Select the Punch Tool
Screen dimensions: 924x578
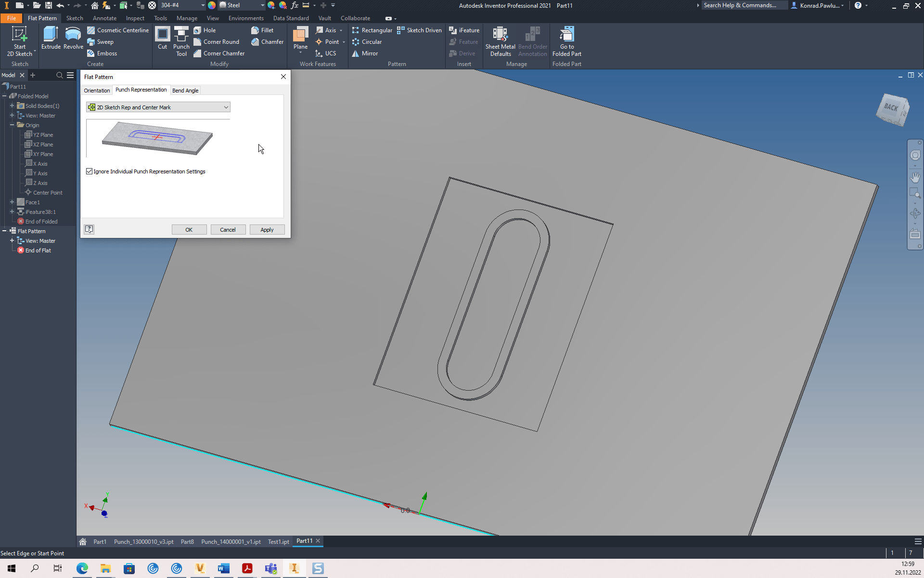click(x=181, y=41)
